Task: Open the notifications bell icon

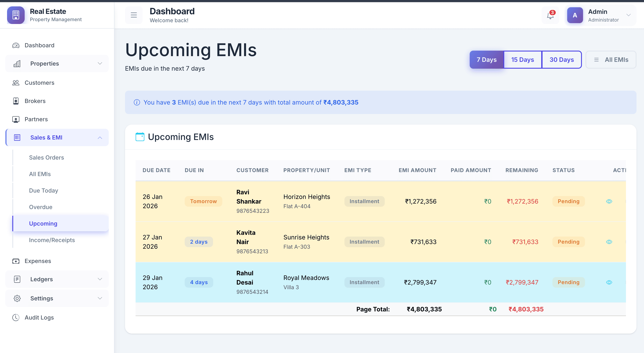Action: (x=550, y=15)
